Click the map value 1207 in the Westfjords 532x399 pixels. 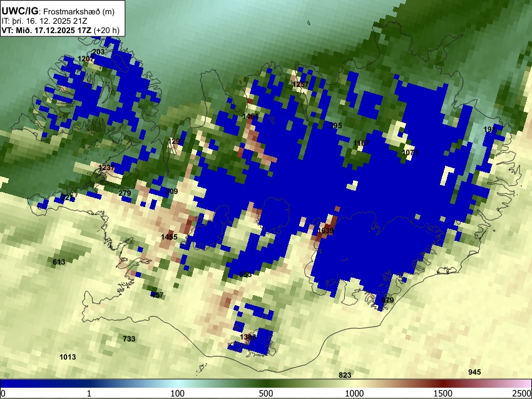(86, 59)
